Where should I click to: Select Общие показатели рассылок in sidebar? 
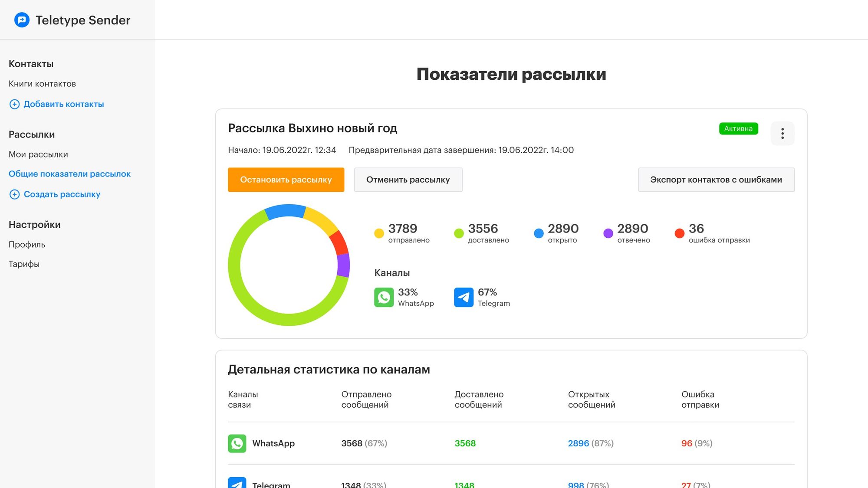point(69,174)
